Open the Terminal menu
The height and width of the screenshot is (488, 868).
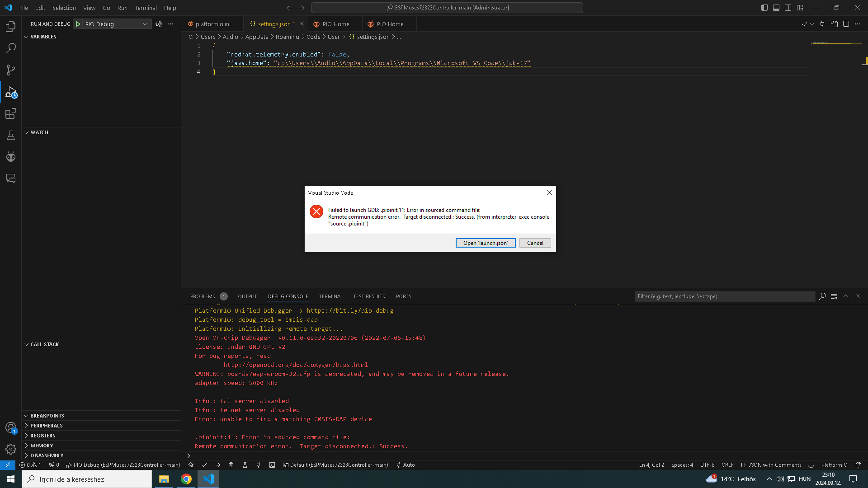click(146, 8)
